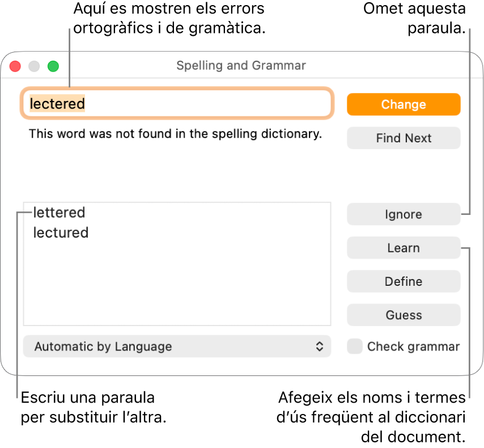
Task: Click Find Next to locate another error
Action: [x=404, y=138]
